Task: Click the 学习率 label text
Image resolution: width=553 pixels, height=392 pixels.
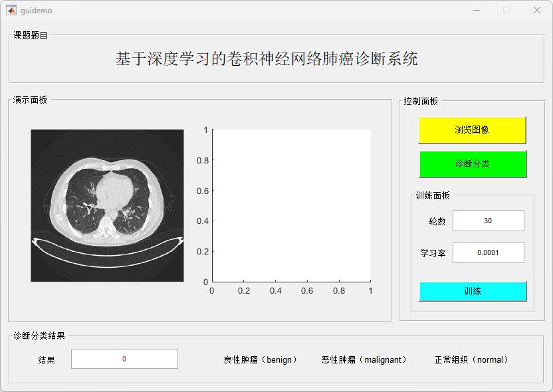Action: tap(433, 253)
